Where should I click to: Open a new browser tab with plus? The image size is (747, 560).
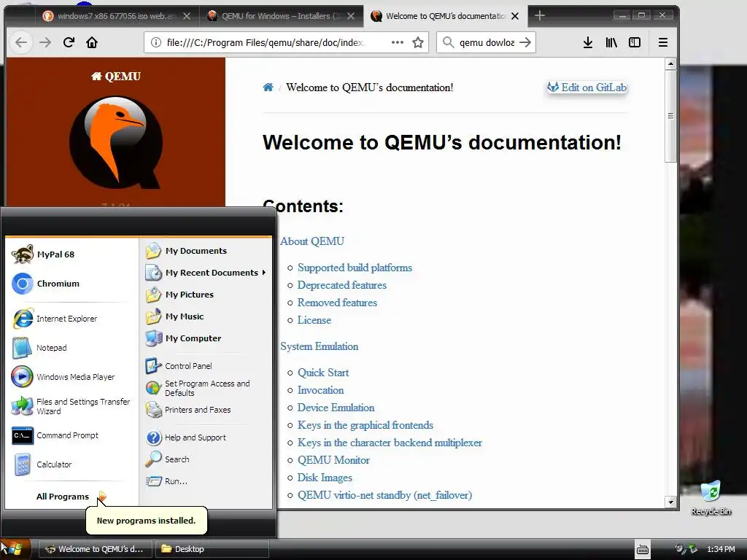(539, 16)
